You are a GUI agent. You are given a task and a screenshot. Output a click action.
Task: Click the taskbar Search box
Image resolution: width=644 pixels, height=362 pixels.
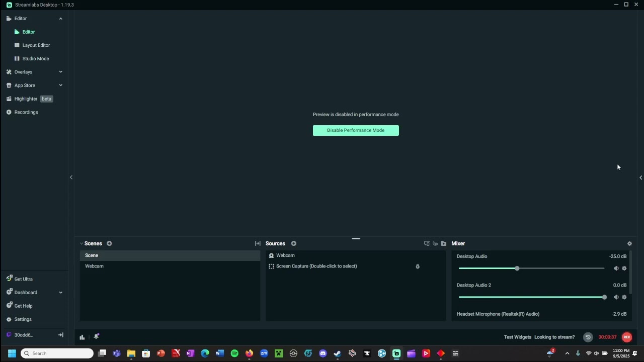tap(57, 353)
